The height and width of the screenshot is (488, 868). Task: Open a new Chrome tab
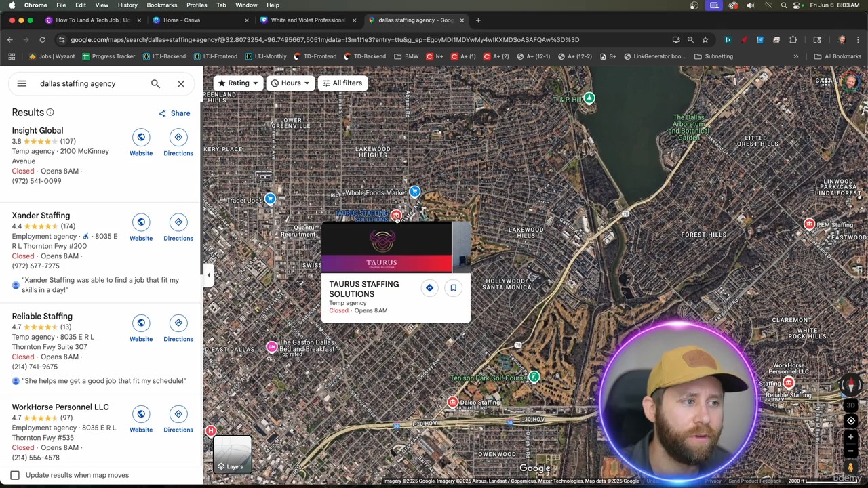tap(478, 20)
